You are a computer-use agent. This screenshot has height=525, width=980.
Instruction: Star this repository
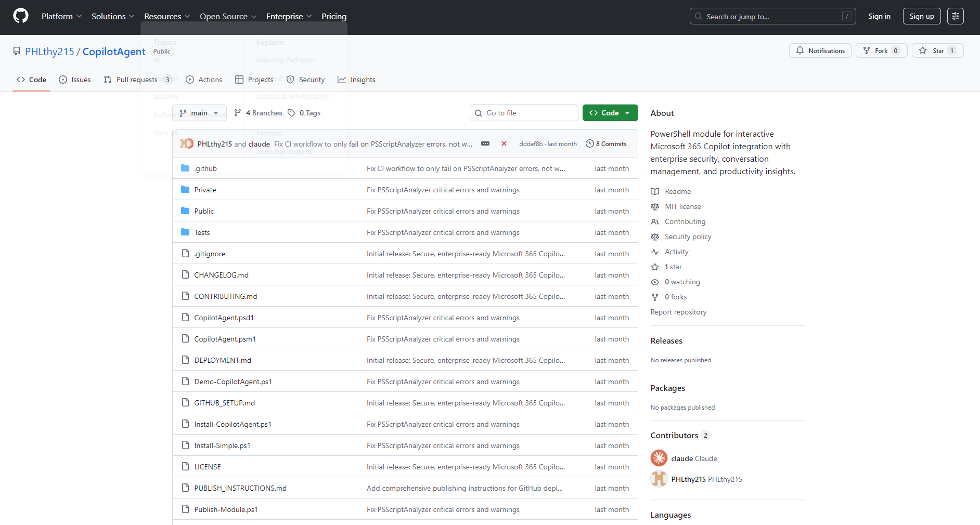tap(938, 50)
